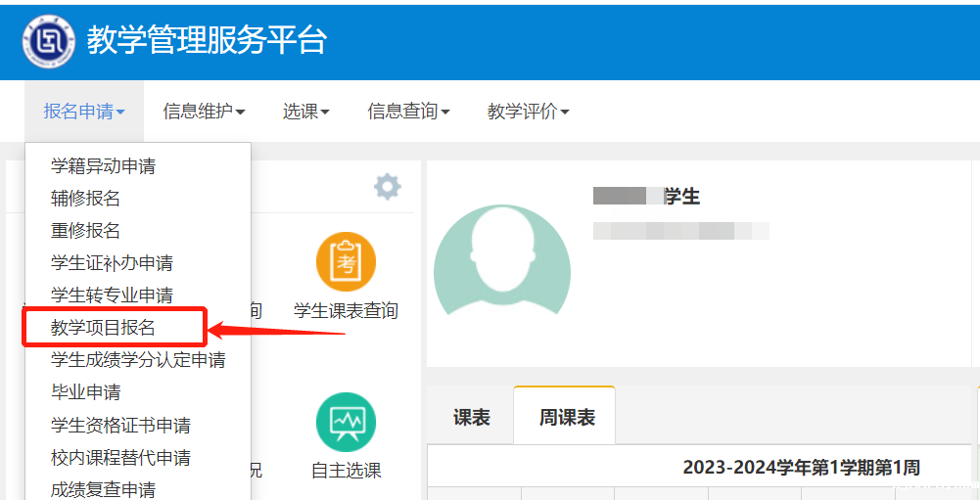
Task: Select the highlighted 教学项目报名 entry
Action: (x=103, y=328)
